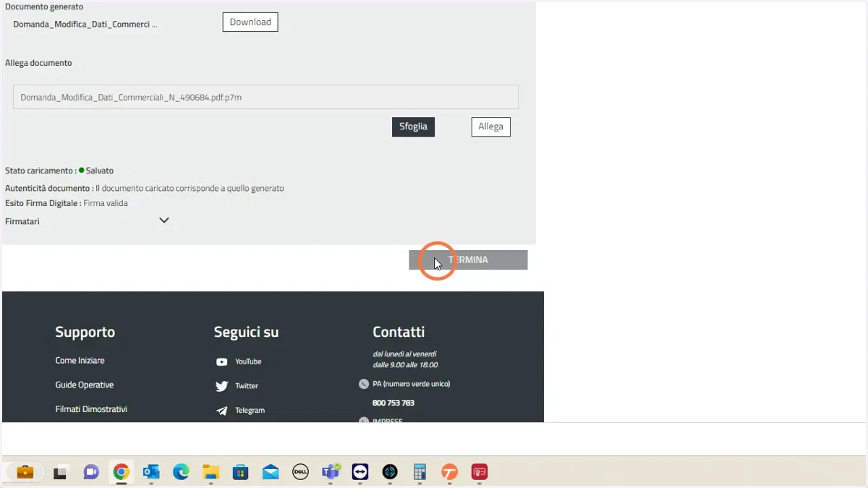Open the Dell app in the taskbar

(300, 472)
